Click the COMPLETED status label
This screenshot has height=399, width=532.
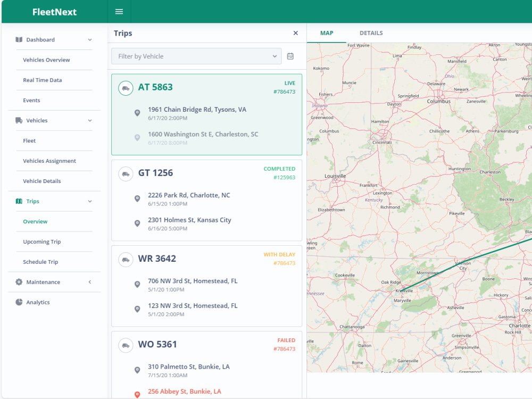(x=280, y=169)
